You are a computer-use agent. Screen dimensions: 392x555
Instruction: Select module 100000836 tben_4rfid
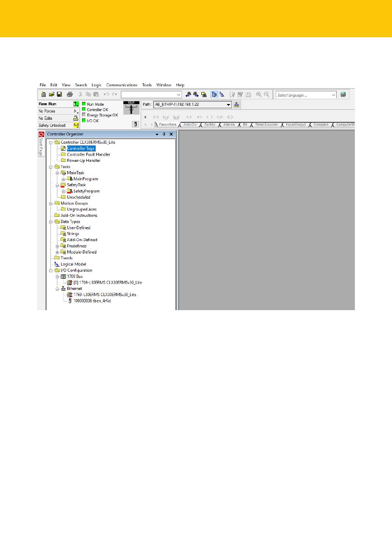(92, 301)
